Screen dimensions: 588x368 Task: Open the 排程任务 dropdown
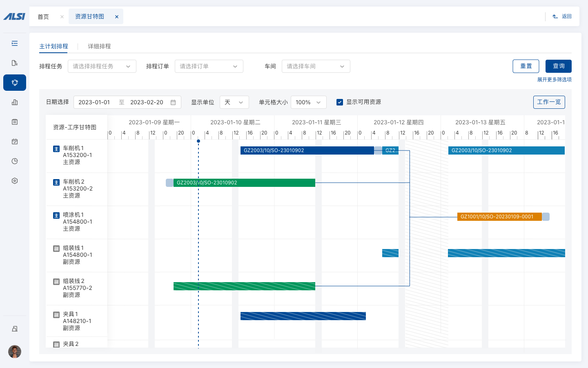[x=102, y=66]
